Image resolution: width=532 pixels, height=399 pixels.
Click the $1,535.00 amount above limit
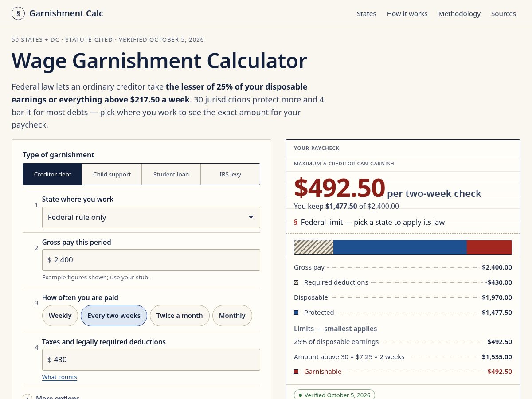coord(497,357)
